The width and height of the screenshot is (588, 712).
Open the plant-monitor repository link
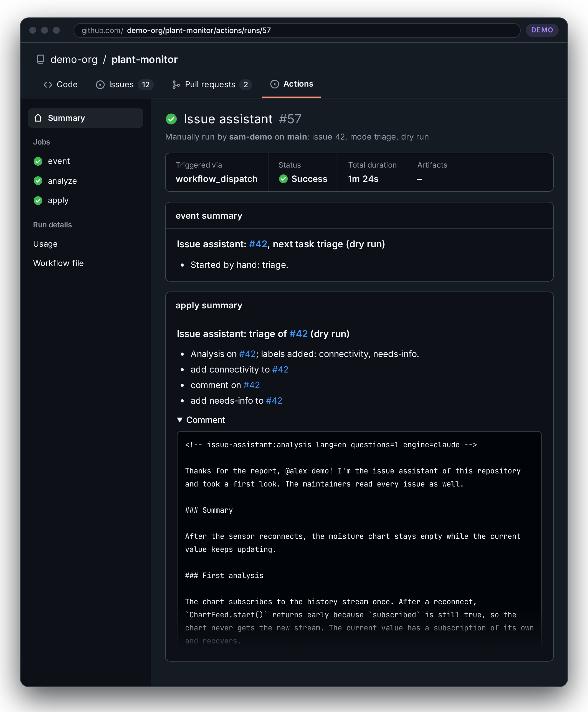pos(144,59)
